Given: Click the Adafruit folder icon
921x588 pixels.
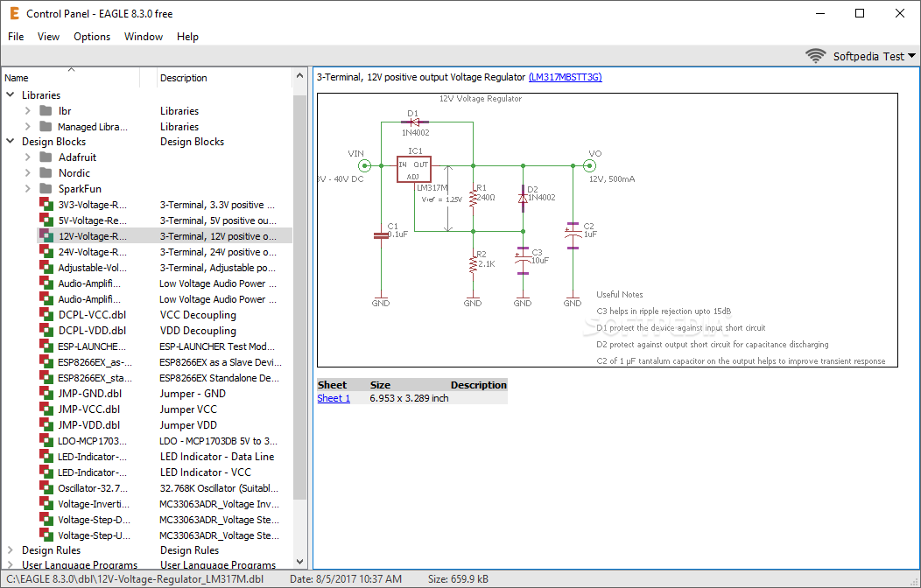Looking at the screenshot, I should pos(46,157).
